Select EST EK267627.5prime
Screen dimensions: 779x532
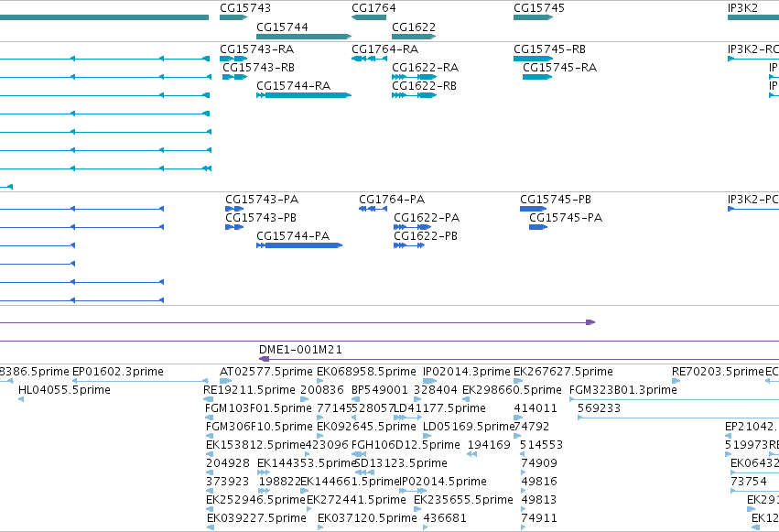tap(563, 372)
